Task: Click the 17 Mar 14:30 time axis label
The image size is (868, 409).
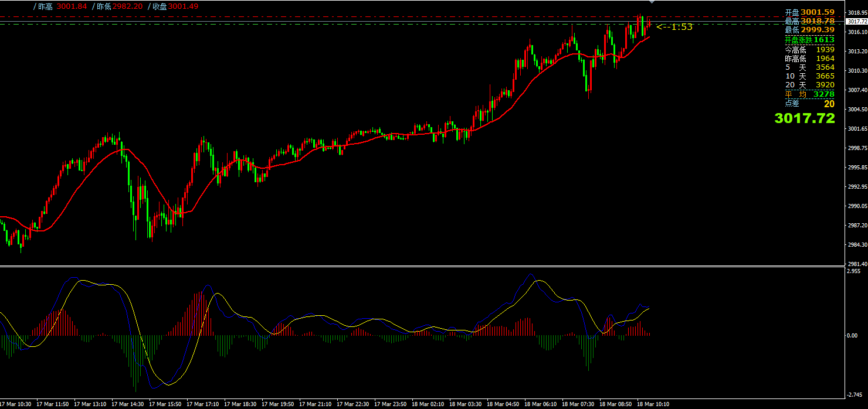Action: pos(128,404)
